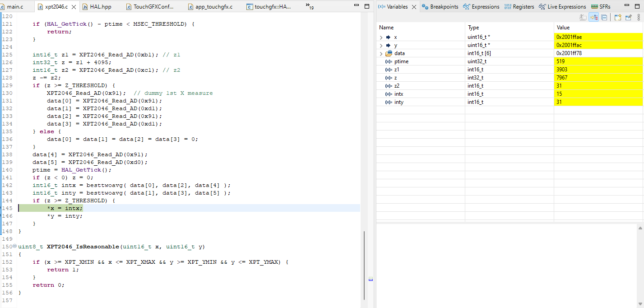Close the Variables view tab
Image resolution: width=644 pixels, height=308 pixels.
414,7
